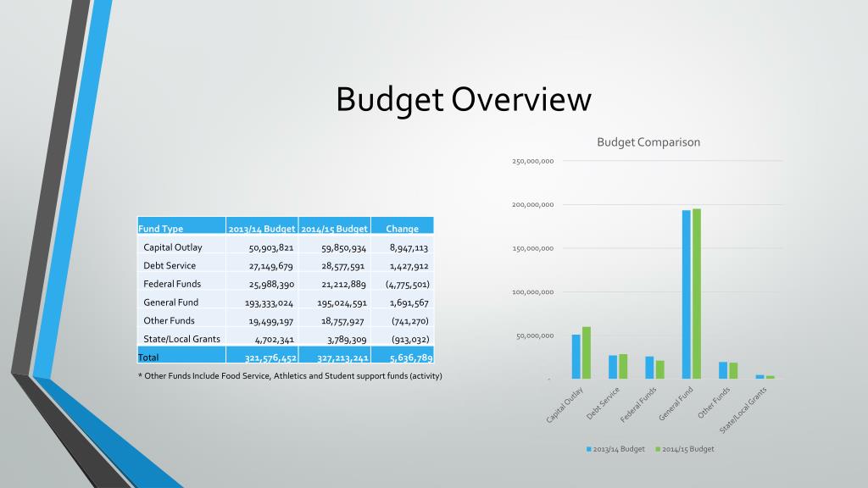This screenshot has width=868, height=488.
Task: Click the Budget Overview slide title
Action: pyautogui.click(x=464, y=100)
